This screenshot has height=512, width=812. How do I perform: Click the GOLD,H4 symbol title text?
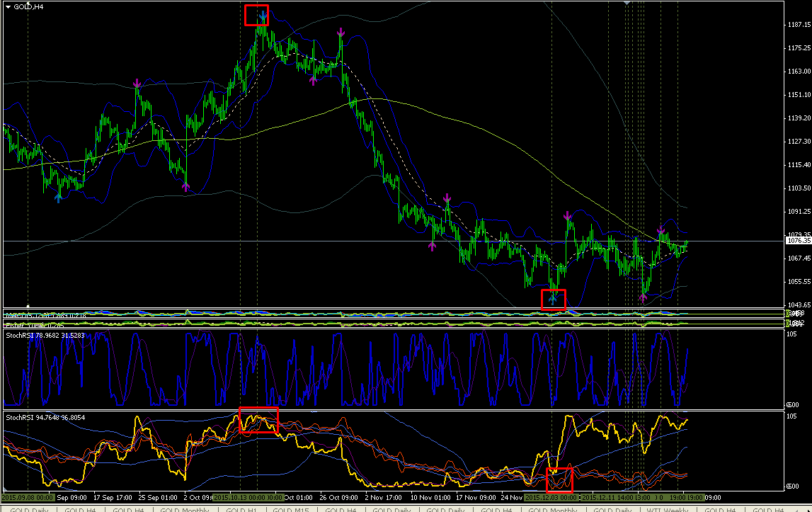tap(28, 7)
